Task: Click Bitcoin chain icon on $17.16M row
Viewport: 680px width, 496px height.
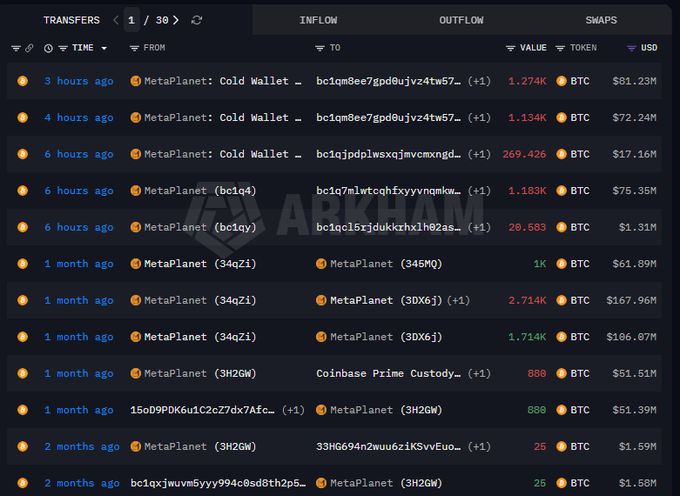Action: click(x=23, y=154)
